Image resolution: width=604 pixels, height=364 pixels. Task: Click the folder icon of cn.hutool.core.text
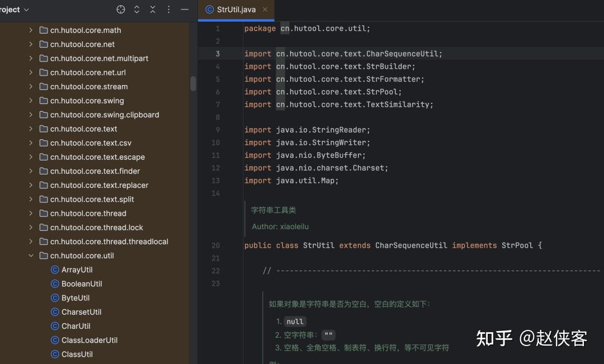coord(44,129)
